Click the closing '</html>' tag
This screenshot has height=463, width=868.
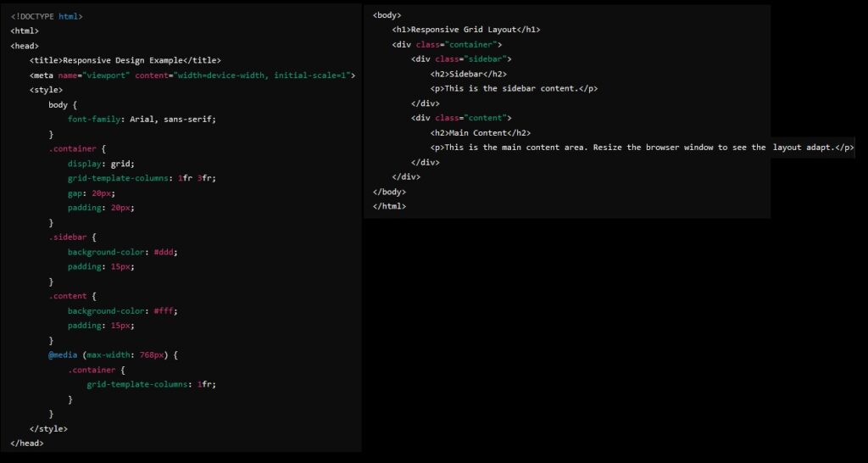(389, 206)
